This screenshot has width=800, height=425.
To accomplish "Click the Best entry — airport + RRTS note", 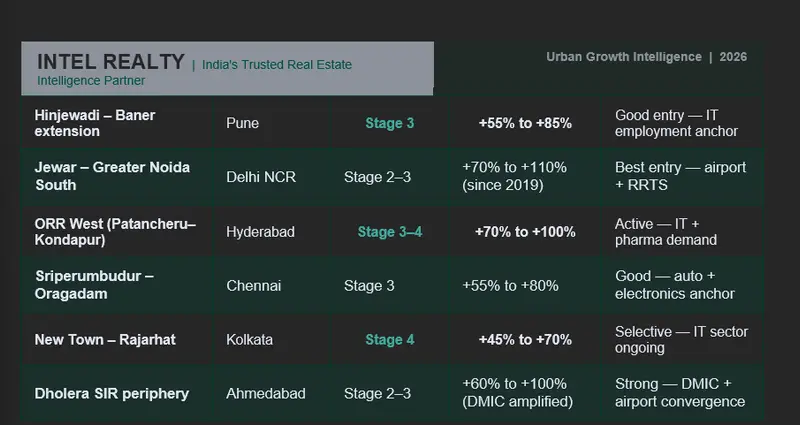I will [x=681, y=176].
